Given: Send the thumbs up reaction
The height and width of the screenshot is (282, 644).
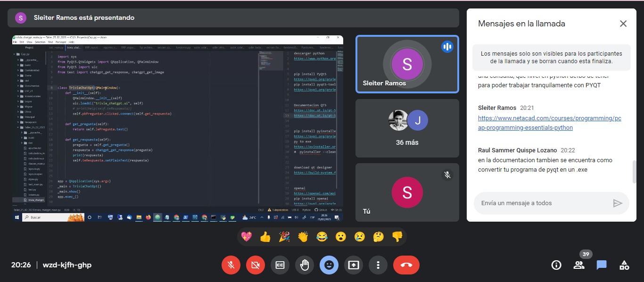Looking at the screenshot, I should (265, 237).
